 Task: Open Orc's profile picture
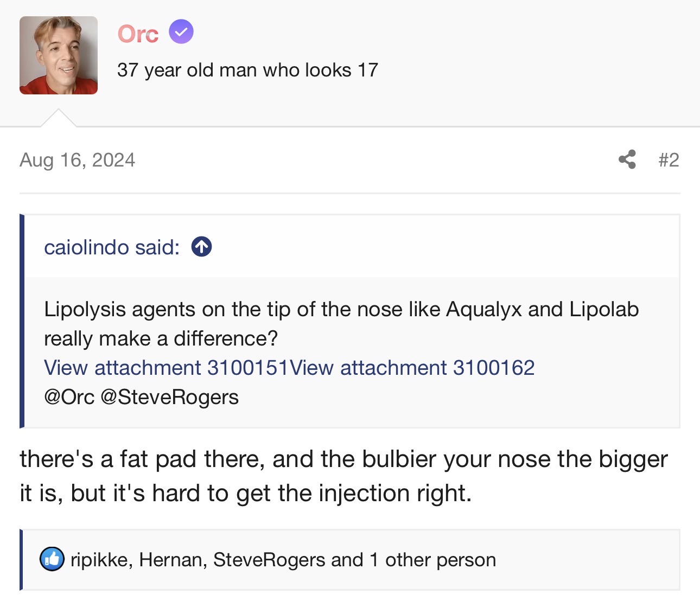click(59, 55)
